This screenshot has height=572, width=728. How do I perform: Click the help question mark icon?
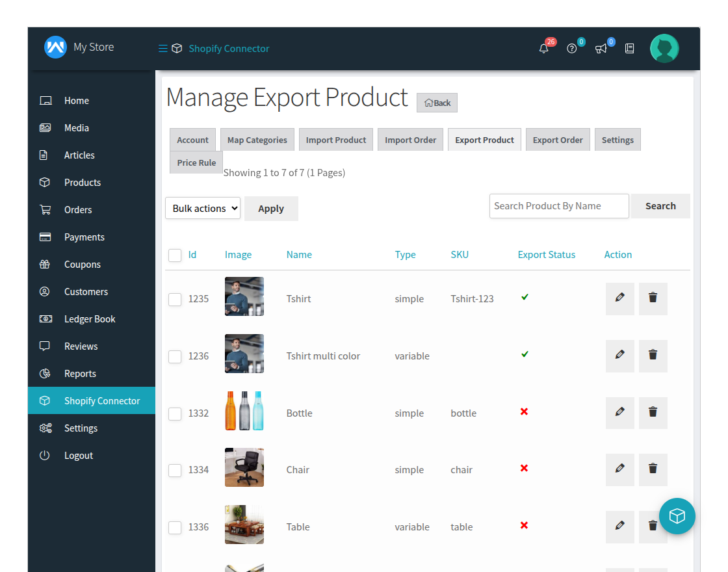[571, 49]
